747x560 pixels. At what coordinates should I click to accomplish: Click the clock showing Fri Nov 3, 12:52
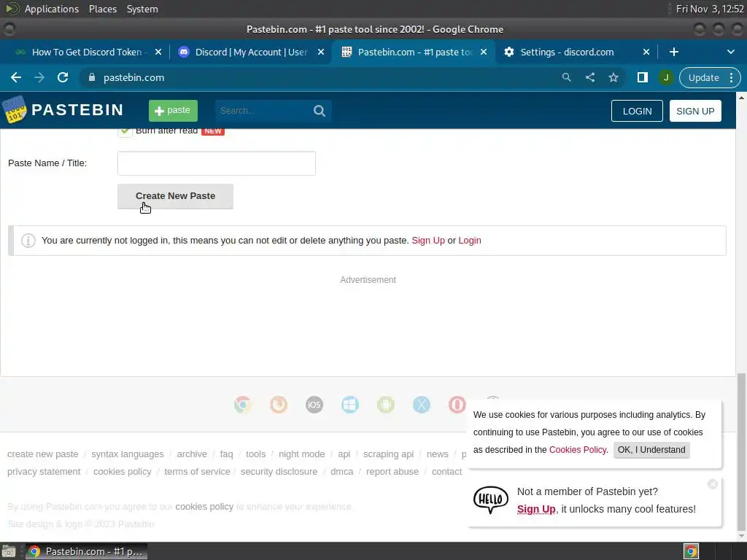click(x=709, y=9)
